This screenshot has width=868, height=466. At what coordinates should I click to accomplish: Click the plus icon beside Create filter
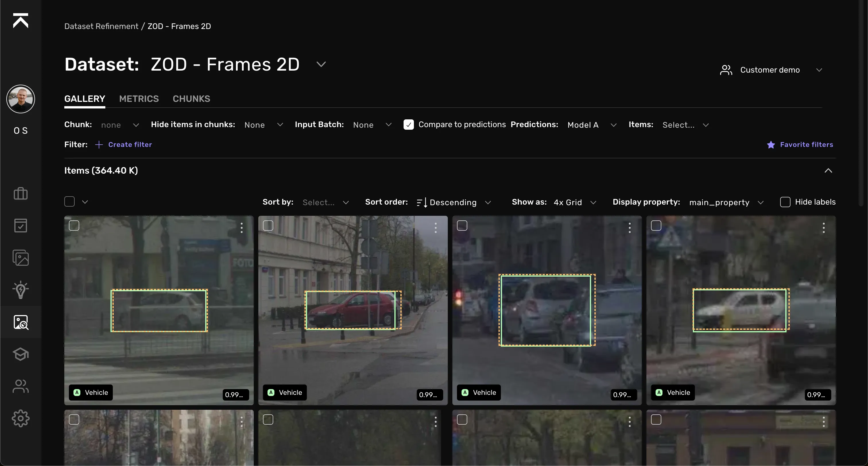click(99, 145)
